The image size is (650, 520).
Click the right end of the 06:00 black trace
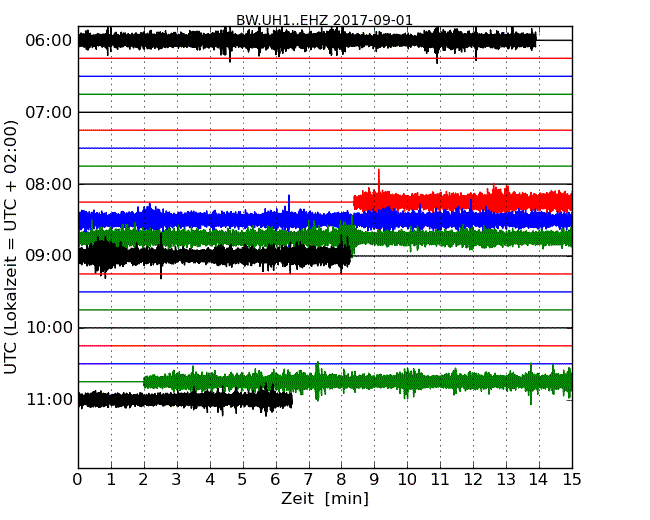pyautogui.click(x=535, y=40)
